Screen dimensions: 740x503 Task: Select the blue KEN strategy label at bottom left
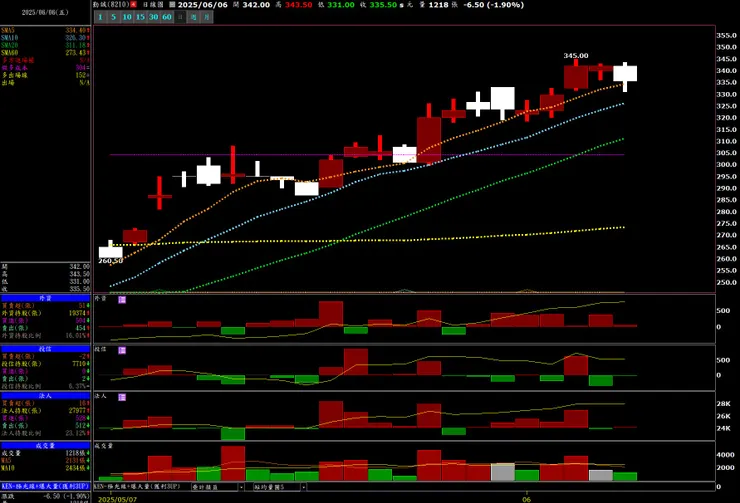pyautogui.click(x=45, y=486)
